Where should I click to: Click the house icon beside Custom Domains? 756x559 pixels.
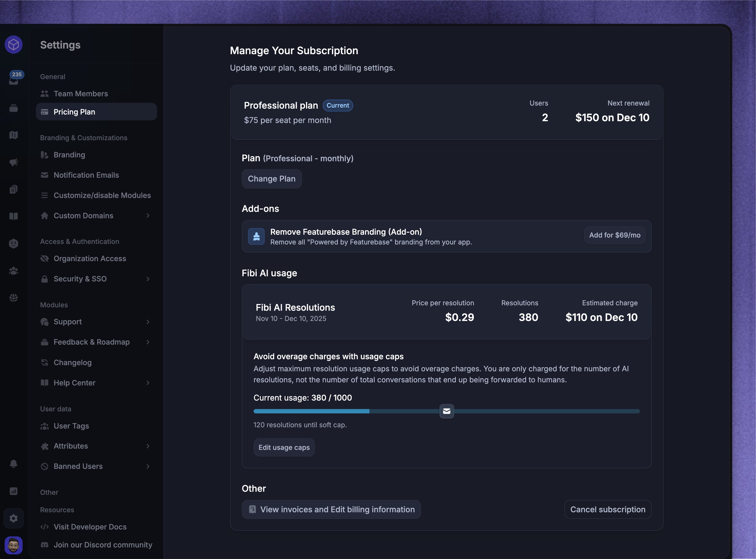point(44,215)
